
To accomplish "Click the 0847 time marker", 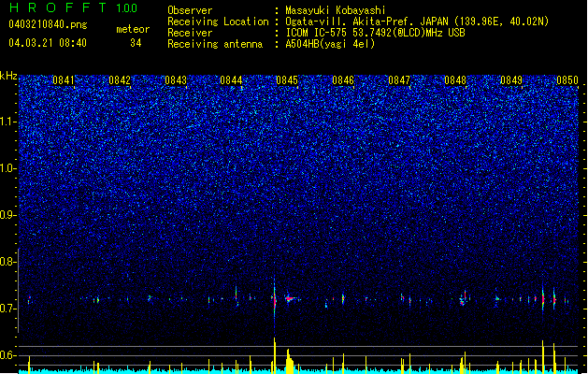I will [399, 80].
